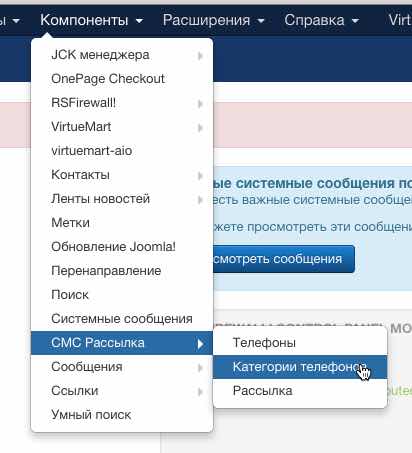Expand Контакты submenu arrow
The image size is (412, 453).
[x=200, y=176]
